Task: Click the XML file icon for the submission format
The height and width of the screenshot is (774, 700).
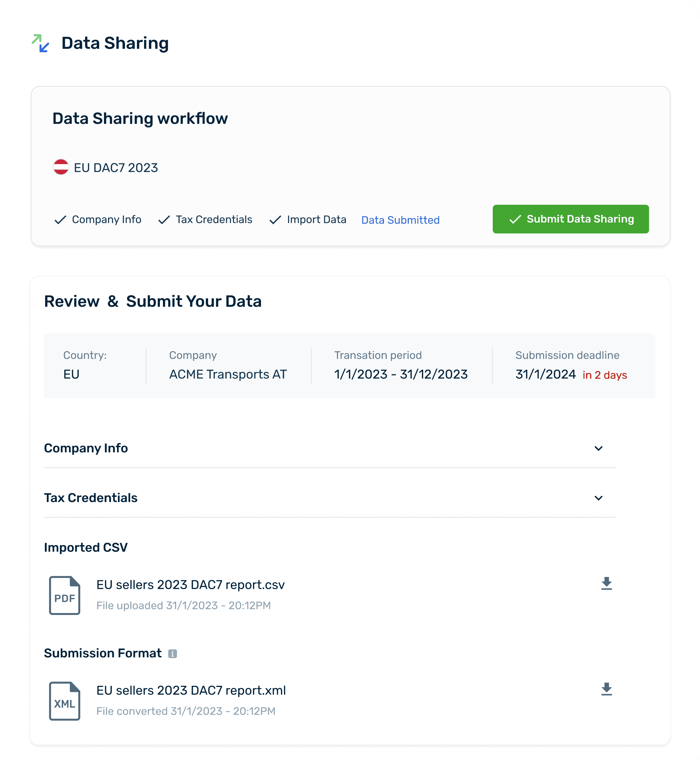Action: (65, 701)
